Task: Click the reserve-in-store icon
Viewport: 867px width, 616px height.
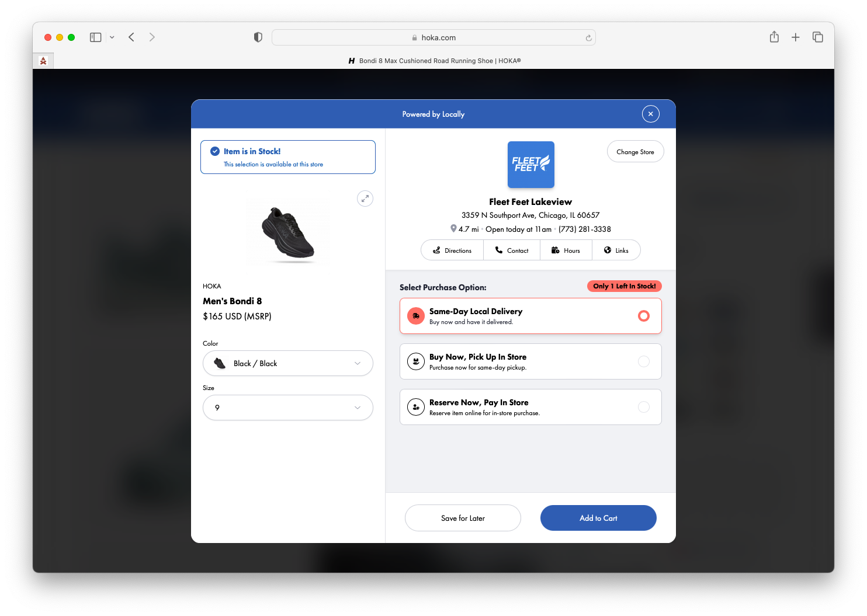Action: (x=416, y=407)
